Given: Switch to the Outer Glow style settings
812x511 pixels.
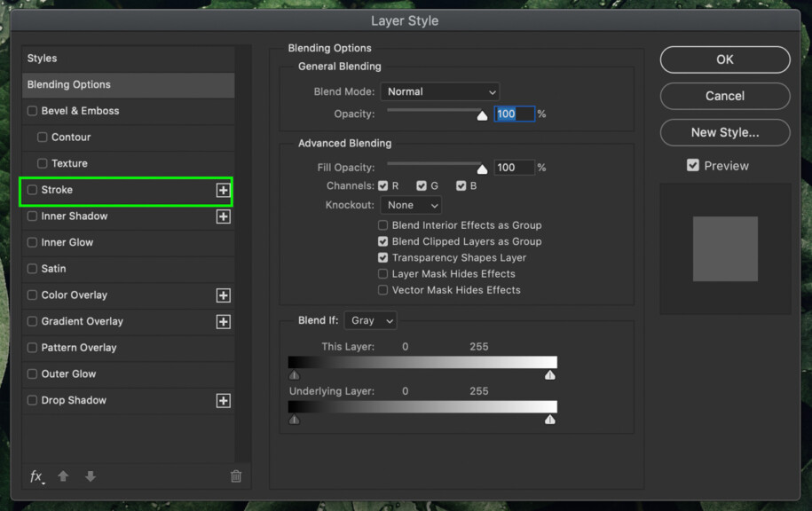Looking at the screenshot, I should tap(69, 373).
